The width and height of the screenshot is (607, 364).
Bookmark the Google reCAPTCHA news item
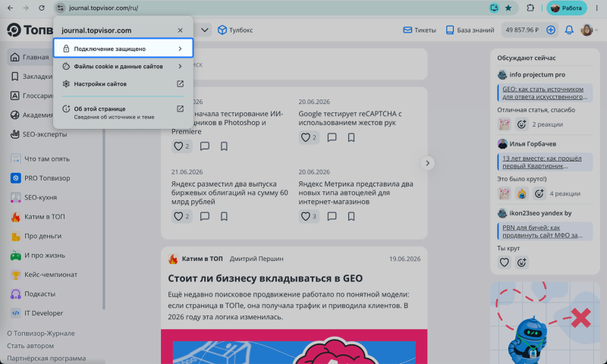coord(351,137)
